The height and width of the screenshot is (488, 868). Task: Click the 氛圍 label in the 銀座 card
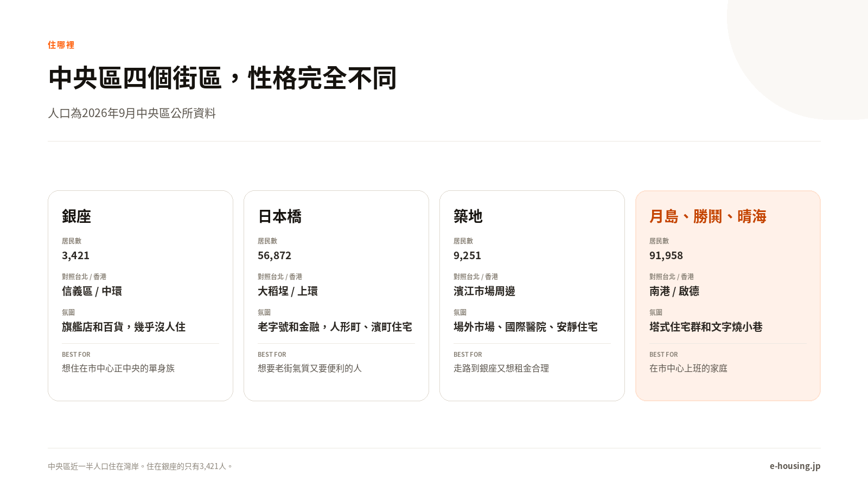click(68, 312)
